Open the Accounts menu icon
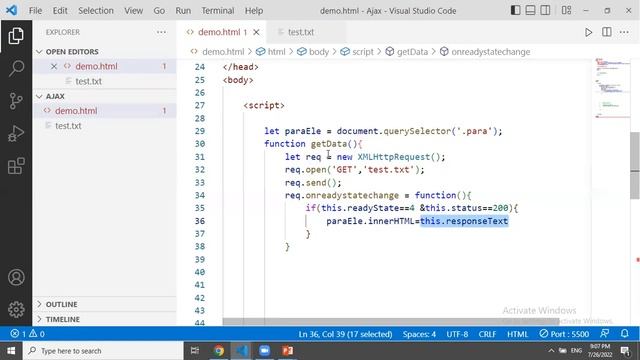 pyautogui.click(x=16, y=278)
